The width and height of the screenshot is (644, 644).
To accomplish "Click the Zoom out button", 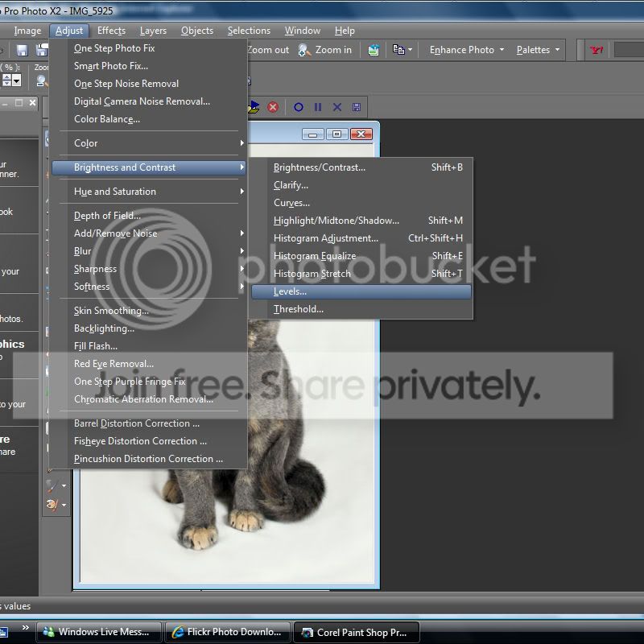I will point(267,50).
